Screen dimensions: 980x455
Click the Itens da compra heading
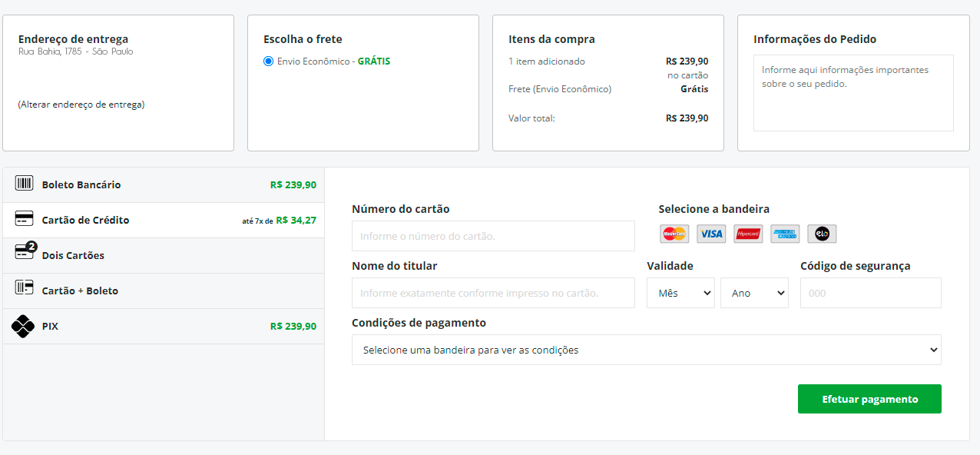click(551, 39)
